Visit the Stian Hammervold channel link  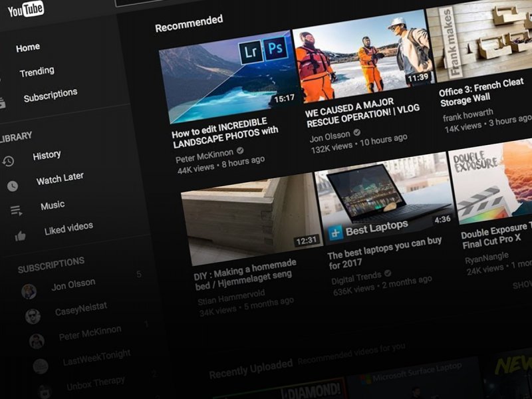point(231,297)
